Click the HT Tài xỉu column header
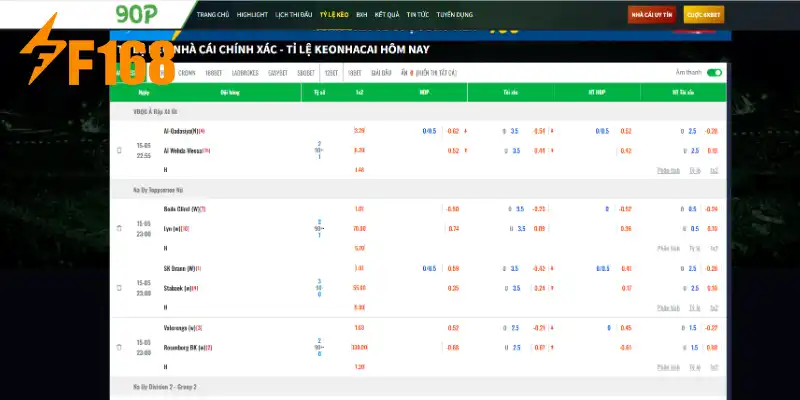 click(x=683, y=92)
